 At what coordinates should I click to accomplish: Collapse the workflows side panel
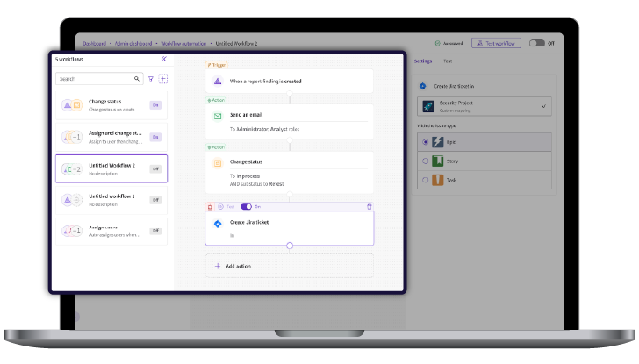[163, 59]
